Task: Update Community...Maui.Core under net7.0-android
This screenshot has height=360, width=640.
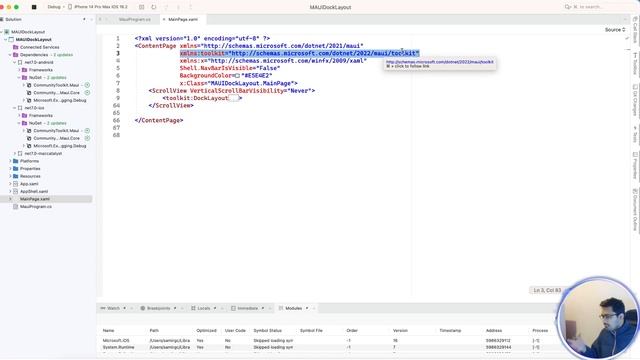Action: pos(87,93)
